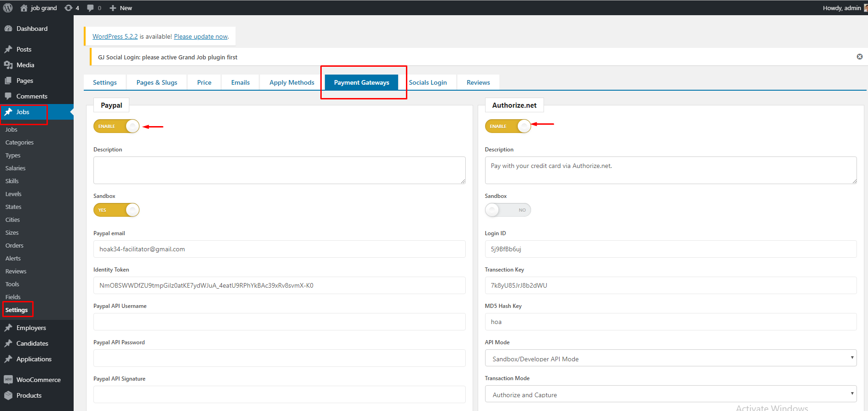Click the Comments icon in sidebar

[x=8, y=96]
